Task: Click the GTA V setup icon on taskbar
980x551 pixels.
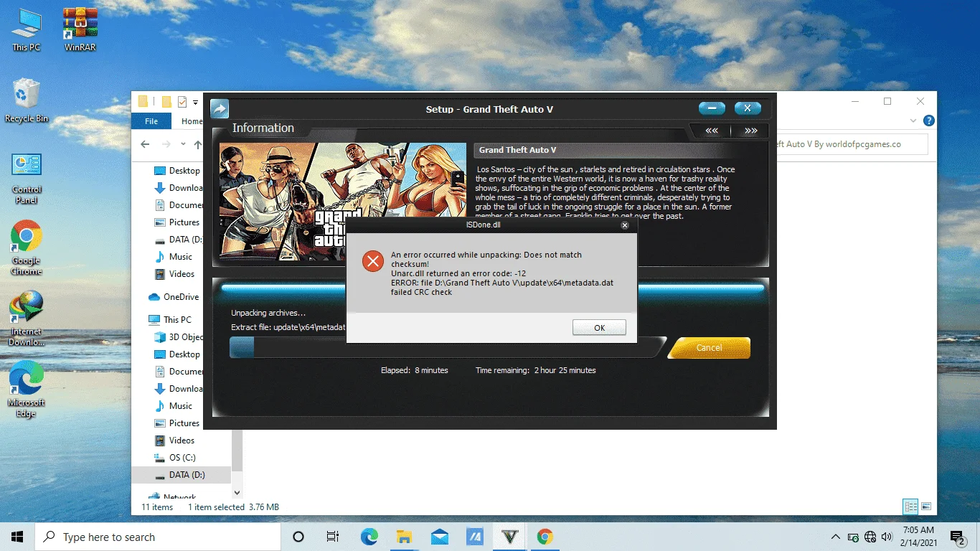Action: click(510, 537)
